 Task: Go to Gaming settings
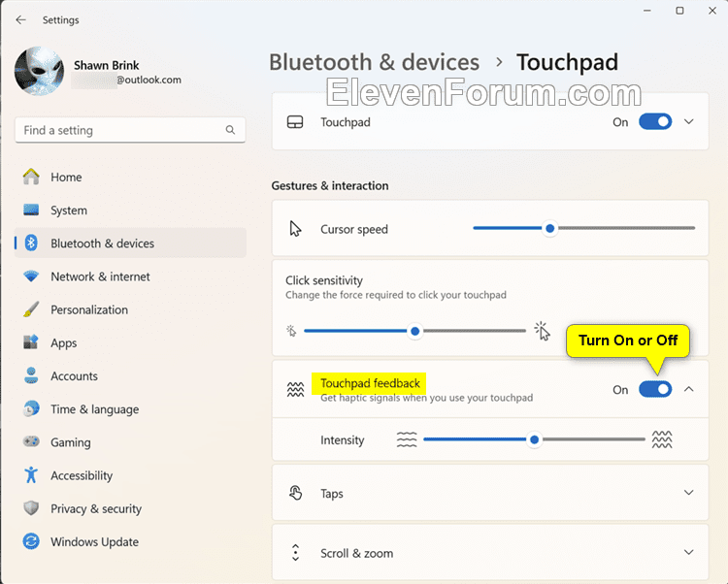coord(130,442)
